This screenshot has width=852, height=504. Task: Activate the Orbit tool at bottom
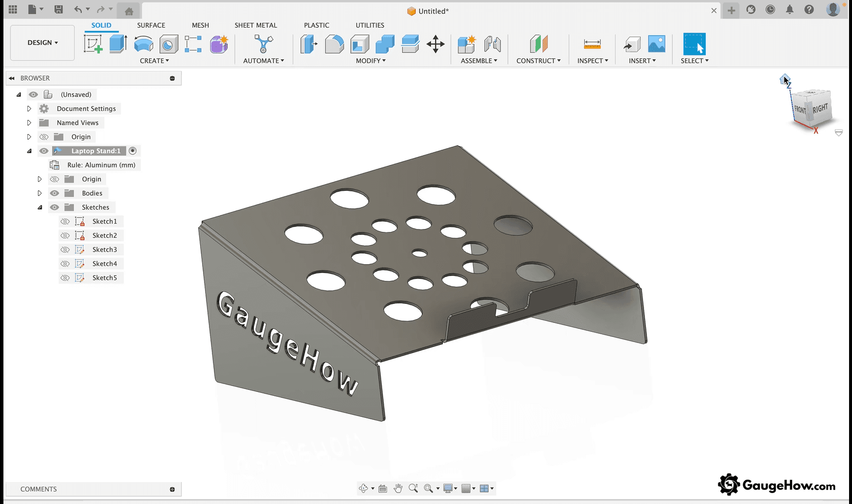click(364, 488)
